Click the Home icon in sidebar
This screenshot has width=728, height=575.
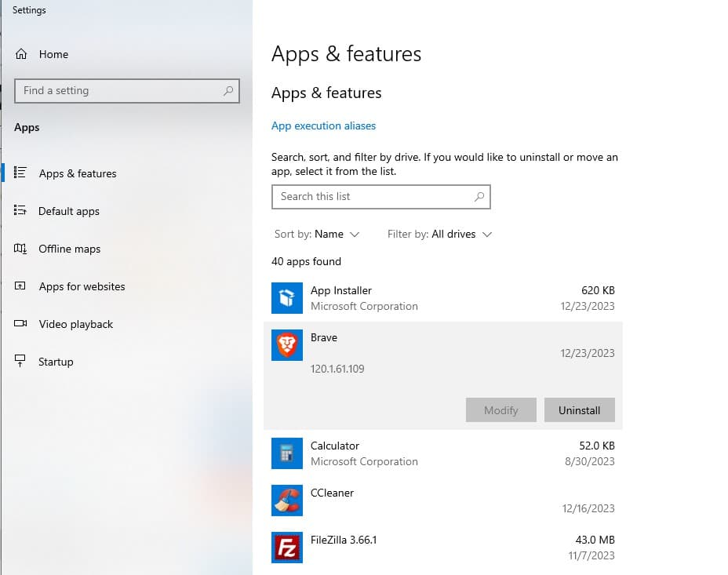[x=21, y=54]
